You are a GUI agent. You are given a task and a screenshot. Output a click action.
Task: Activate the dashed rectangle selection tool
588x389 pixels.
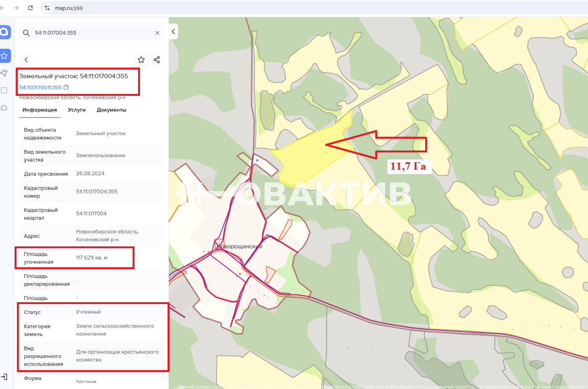click(x=4, y=90)
